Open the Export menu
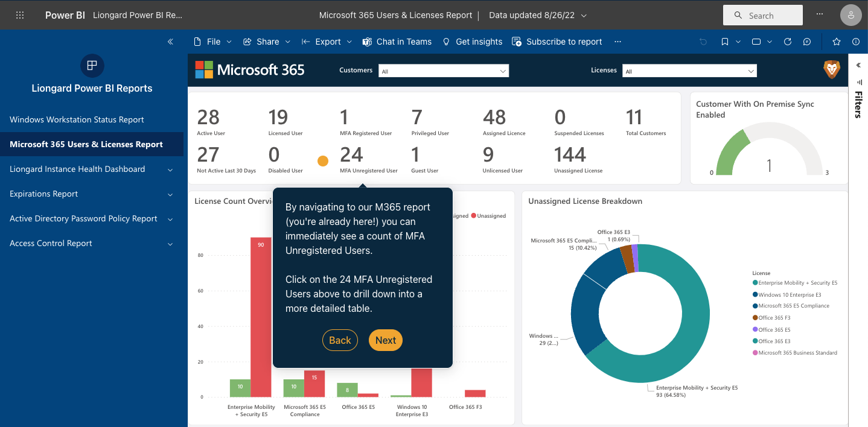 (327, 42)
